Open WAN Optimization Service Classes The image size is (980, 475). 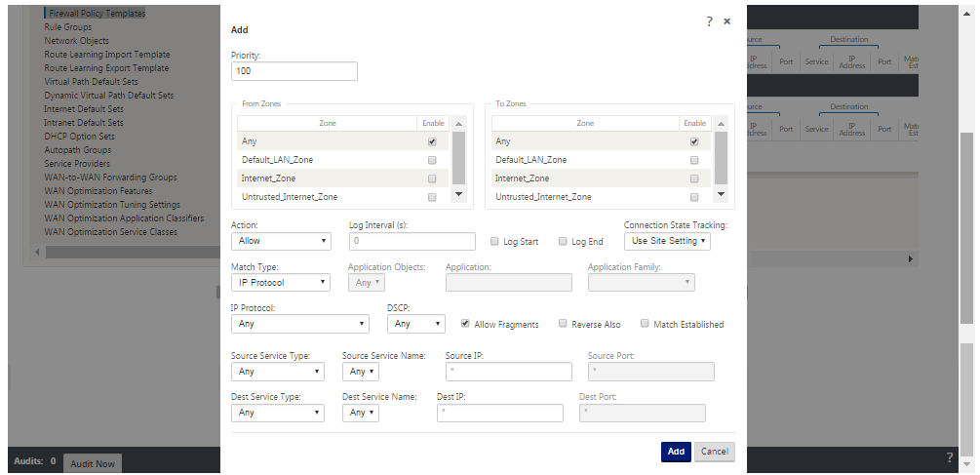click(x=110, y=232)
